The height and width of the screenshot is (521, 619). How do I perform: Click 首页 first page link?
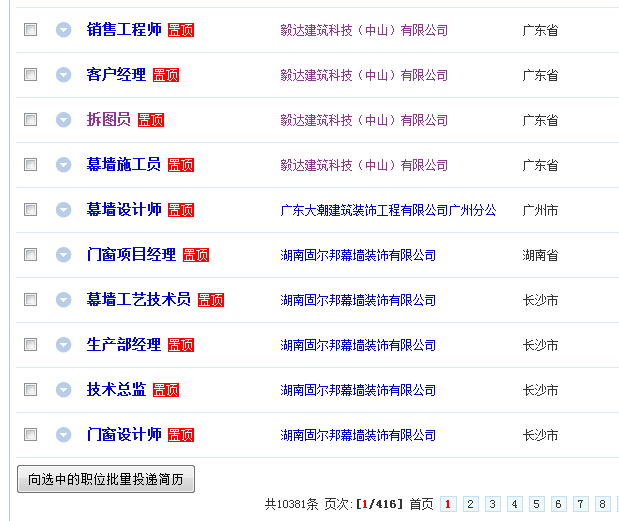click(421, 504)
